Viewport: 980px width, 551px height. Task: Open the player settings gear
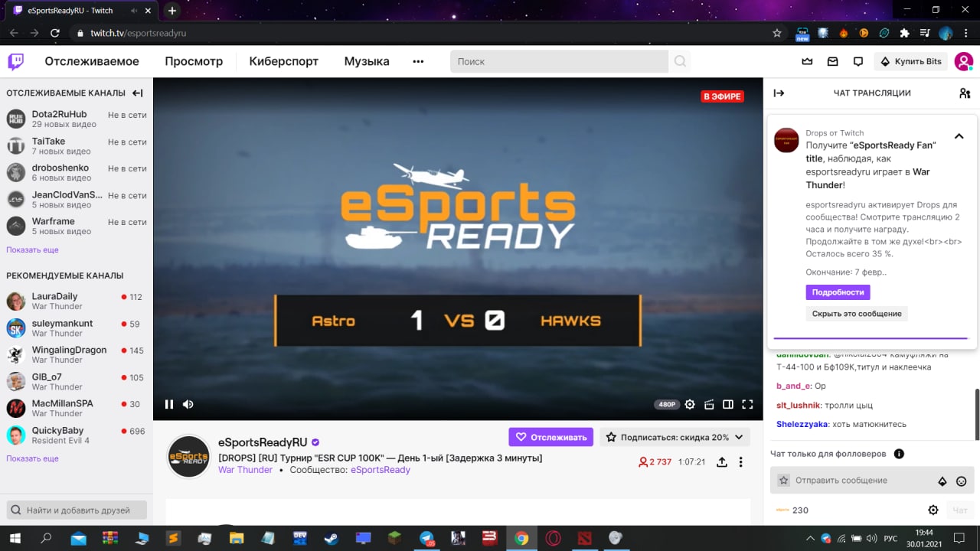(x=690, y=404)
